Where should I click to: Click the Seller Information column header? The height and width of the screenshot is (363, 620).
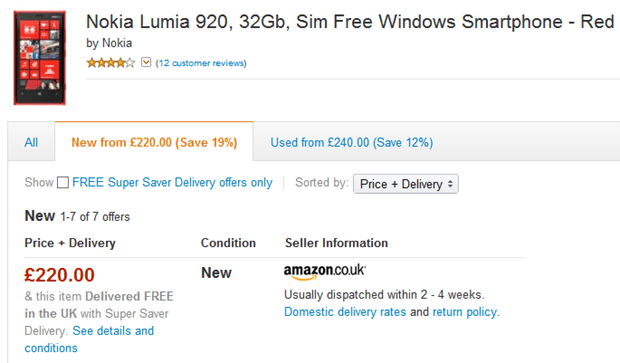tap(336, 243)
